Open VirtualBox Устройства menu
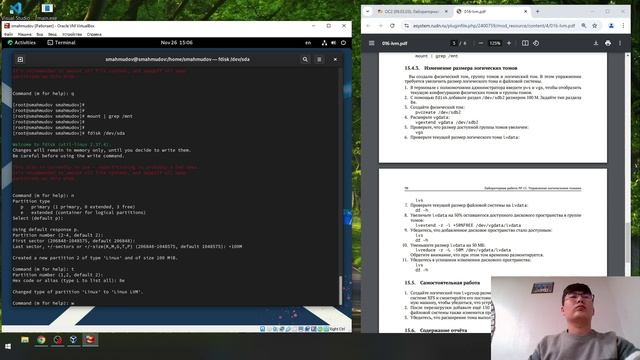Screen dimensions: 640x360 72,34
